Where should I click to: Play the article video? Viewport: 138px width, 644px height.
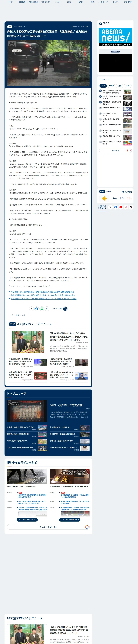click(48, 63)
